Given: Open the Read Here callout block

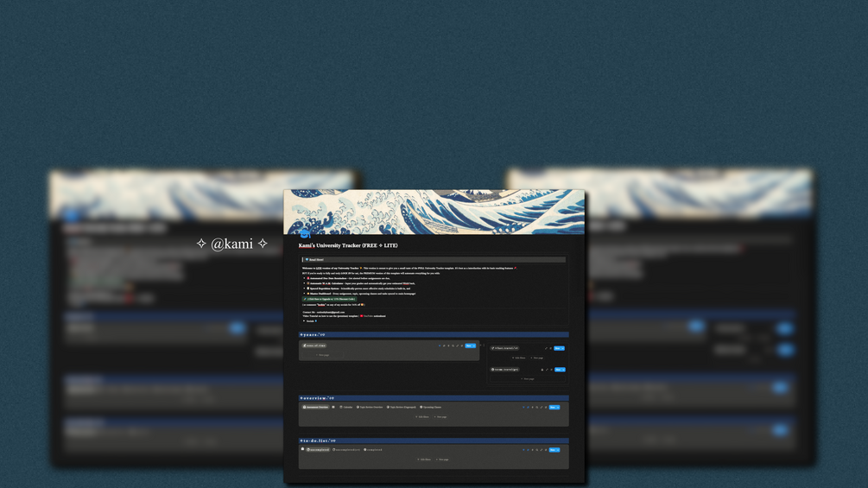Looking at the screenshot, I should [x=434, y=259].
